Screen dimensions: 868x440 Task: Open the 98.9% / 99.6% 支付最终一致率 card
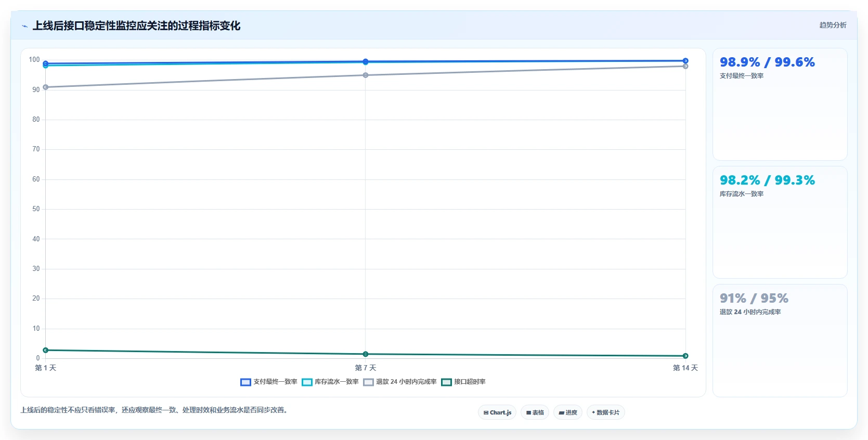(780, 104)
